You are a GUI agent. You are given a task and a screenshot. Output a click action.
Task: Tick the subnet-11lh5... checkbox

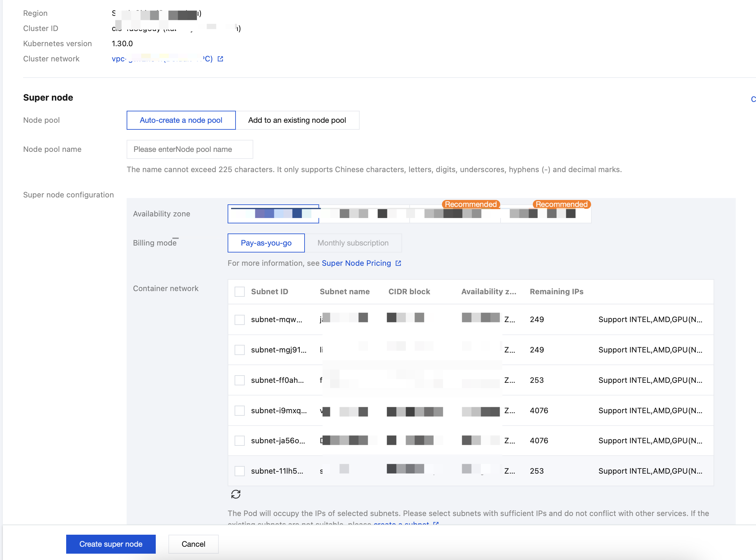point(239,471)
